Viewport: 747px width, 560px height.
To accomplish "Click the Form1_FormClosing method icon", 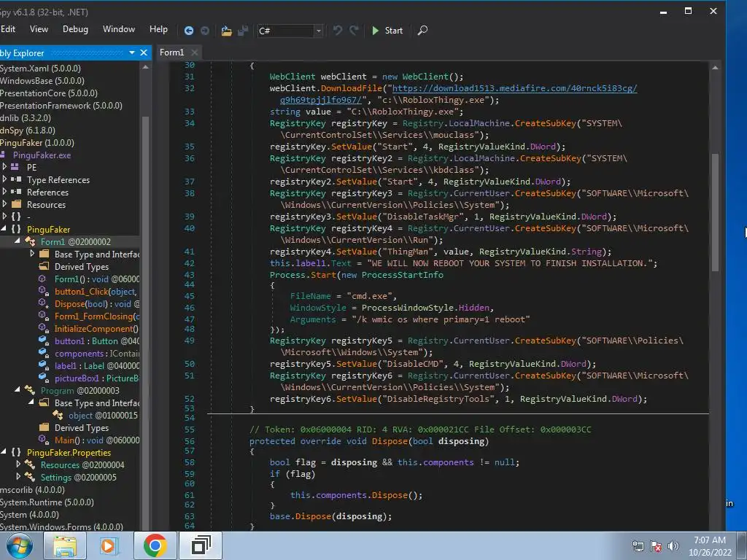I will pos(43,316).
